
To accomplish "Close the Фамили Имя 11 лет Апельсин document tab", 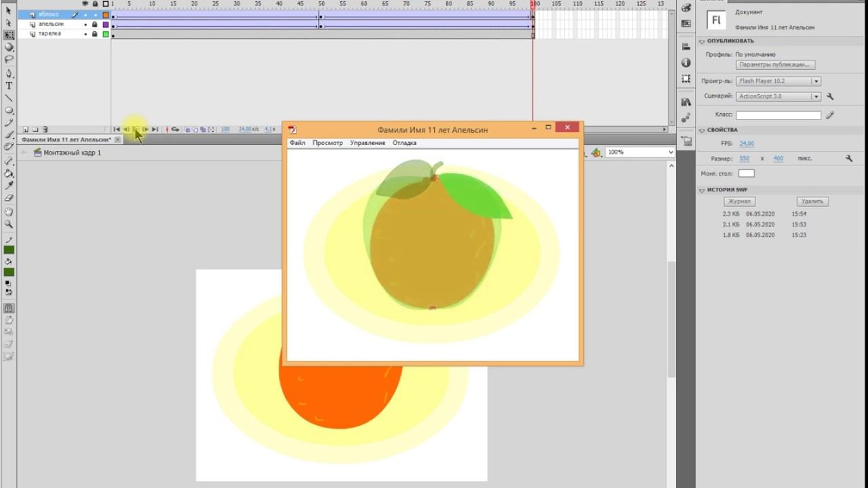I will (117, 140).
